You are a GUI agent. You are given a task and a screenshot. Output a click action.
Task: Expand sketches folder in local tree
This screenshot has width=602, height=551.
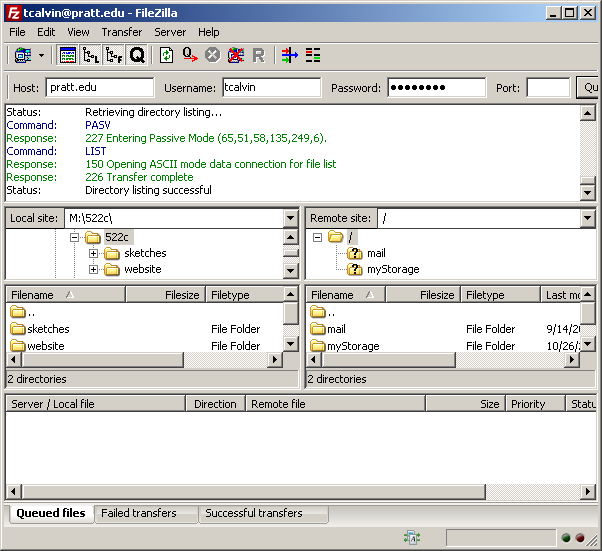tap(93, 253)
